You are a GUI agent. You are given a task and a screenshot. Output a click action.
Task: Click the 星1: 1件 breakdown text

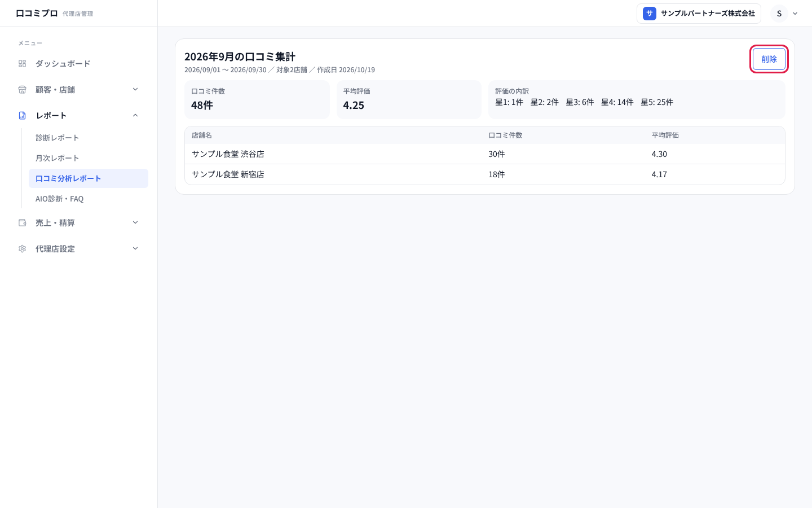(x=509, y=102)
